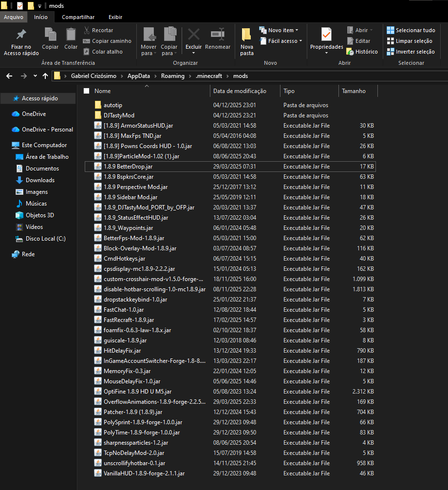Open Área de Trabalho in the sidebar
448x490 pixels.
point(42,157)
